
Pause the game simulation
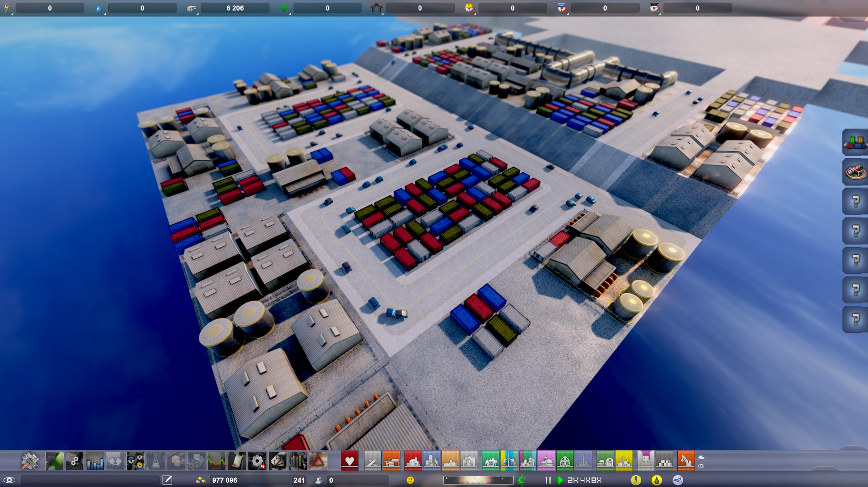click(x=548, y=480)
